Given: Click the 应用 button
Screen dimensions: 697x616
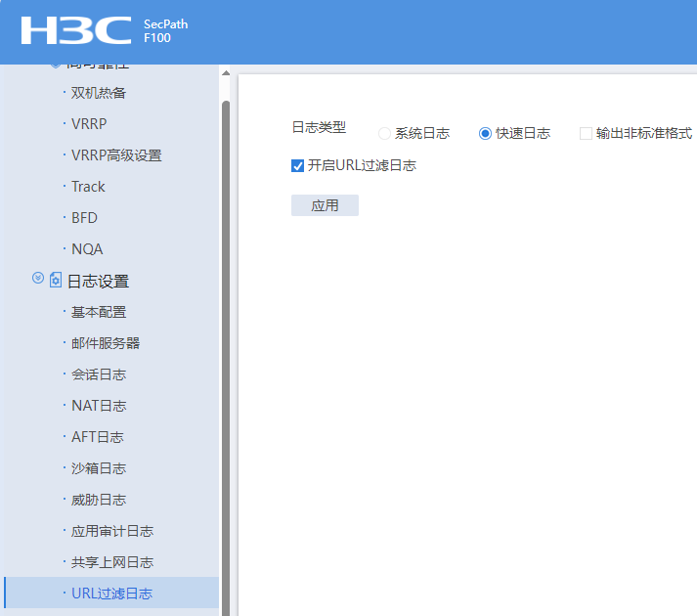Looking at the screenshot, I should pos(325,205).
